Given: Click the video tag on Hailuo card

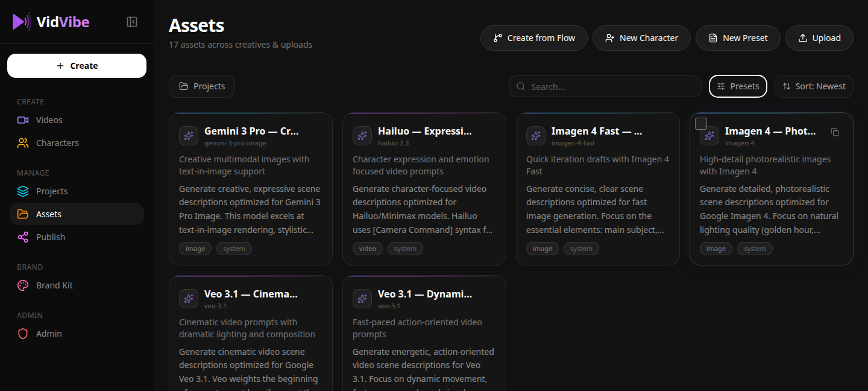Looking at the screenshot, I should 368,249.
